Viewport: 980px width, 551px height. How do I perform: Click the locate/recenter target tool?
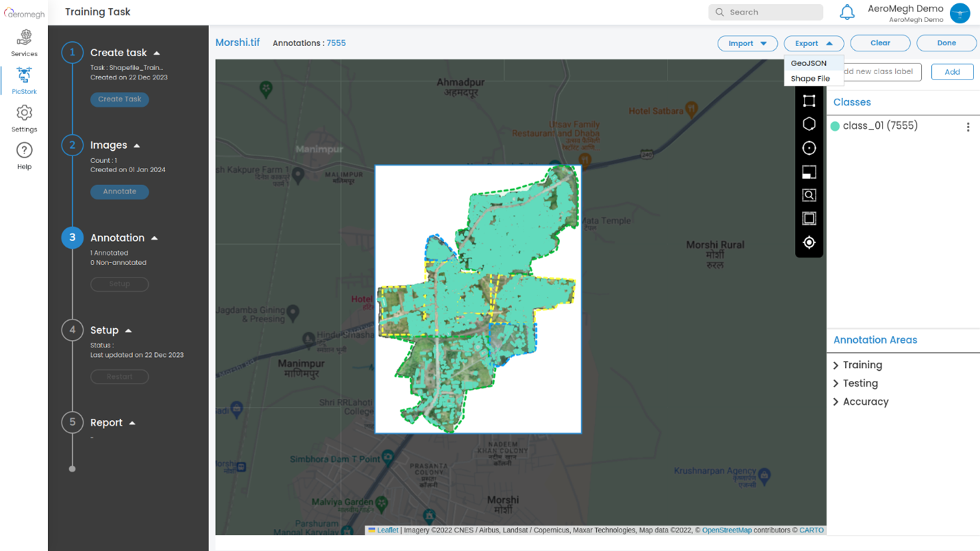(x=809, y=243)
